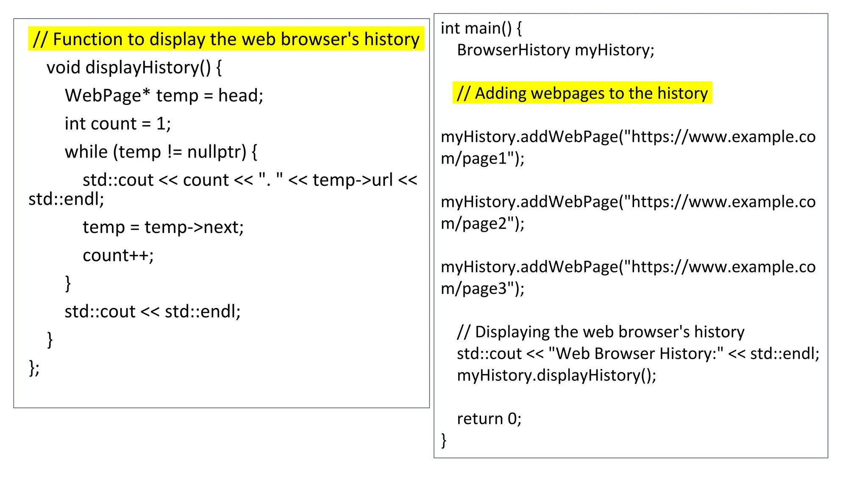The image size is (868, 488).
Task: Click the highlighted comment "// Function to display the web browser's history"
Action: click(226, 39)
